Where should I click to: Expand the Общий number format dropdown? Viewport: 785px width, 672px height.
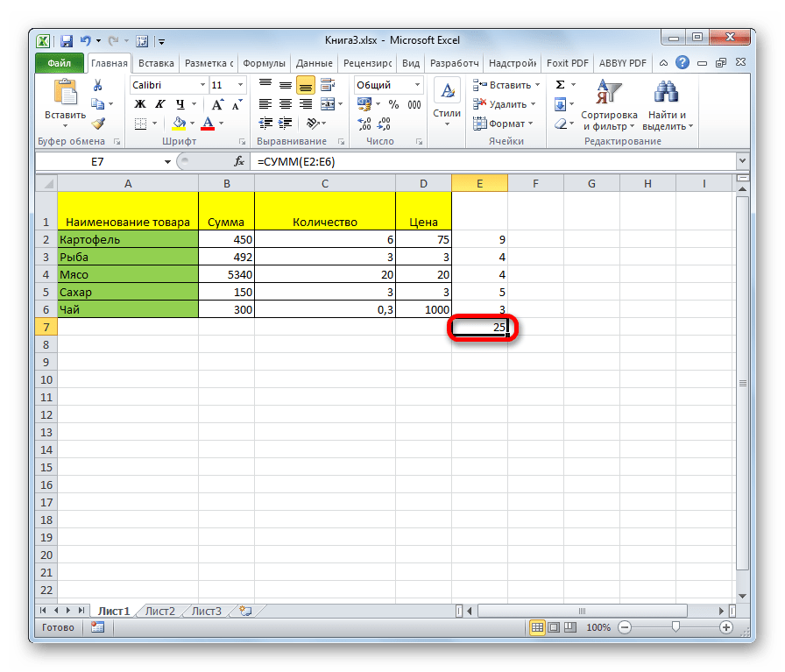(x=416, y=85)
